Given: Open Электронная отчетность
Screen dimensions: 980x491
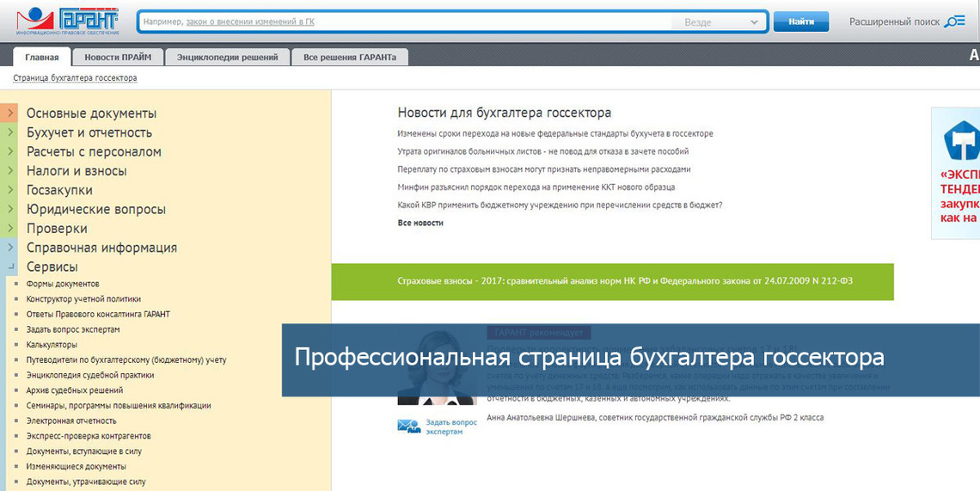Looking at the screenshot, I should [71, 421].
